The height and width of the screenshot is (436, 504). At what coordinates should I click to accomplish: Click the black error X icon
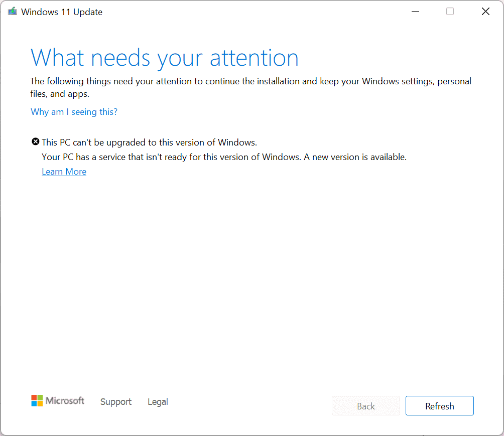(x=35, y=141)
